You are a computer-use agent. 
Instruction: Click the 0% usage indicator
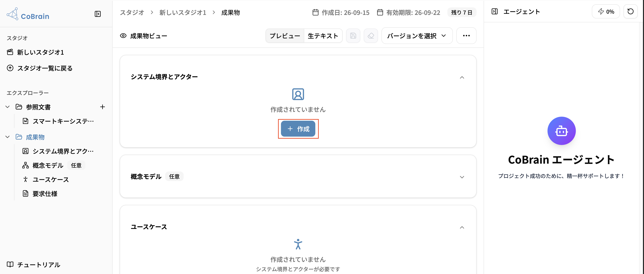point(606,11)
